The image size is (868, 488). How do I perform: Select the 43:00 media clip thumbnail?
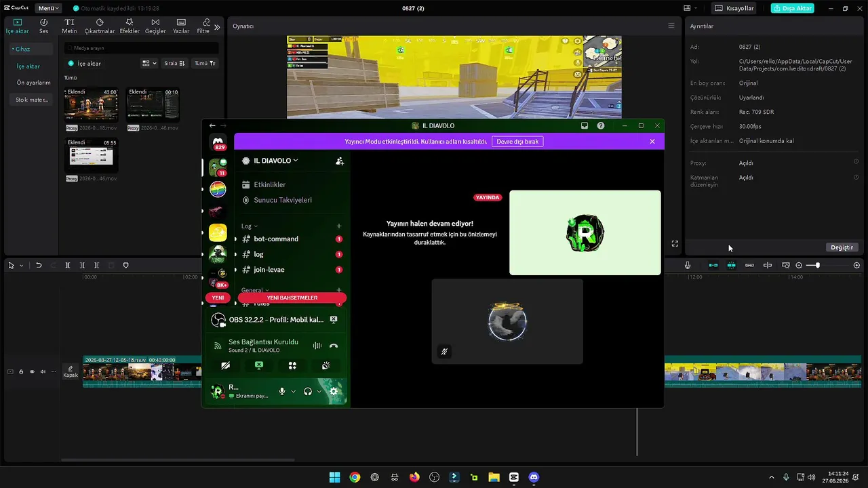[x=91, y=104]
